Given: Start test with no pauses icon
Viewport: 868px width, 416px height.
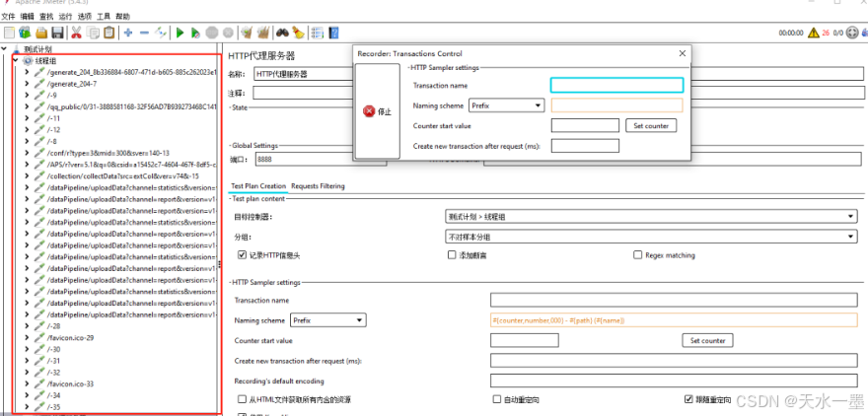Looking at the screenshot, I should tap(195, 34).
